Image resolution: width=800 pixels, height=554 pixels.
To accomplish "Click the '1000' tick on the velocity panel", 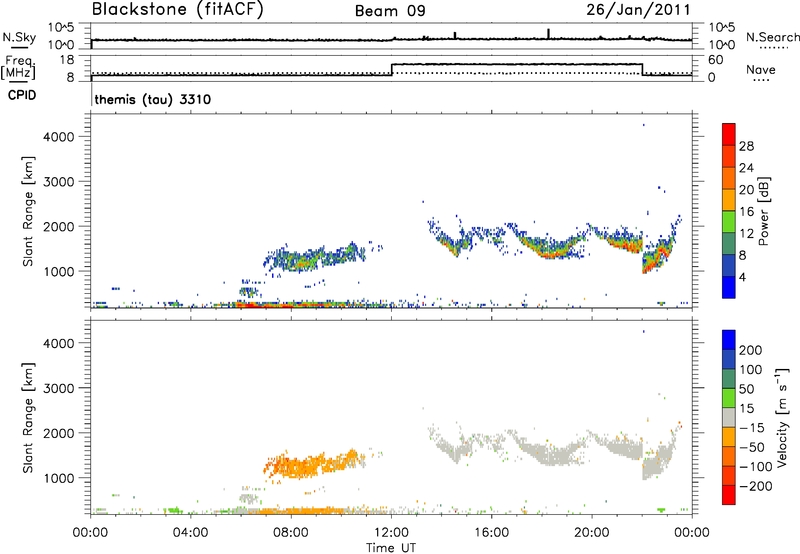I will click(x=59, y=478).
